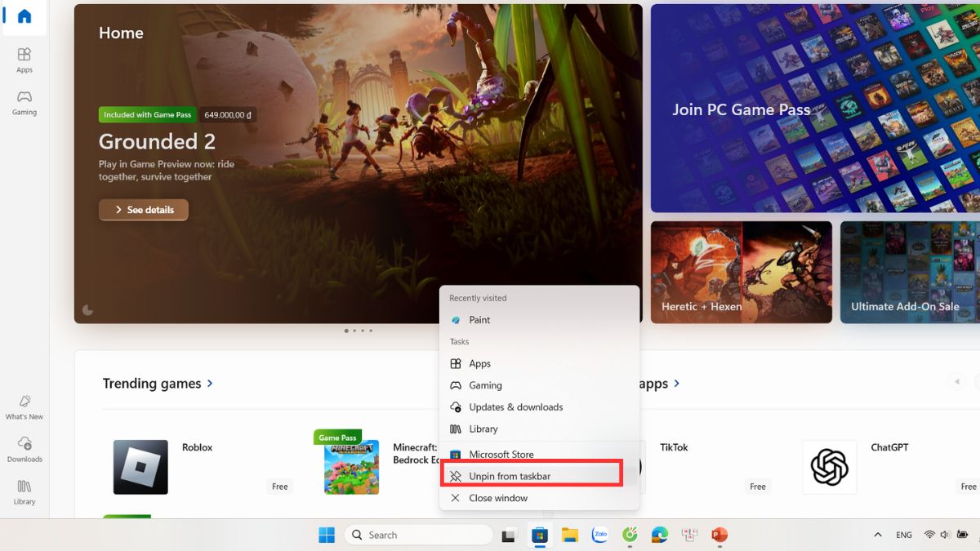Screen dimensions: 980x551
Task: Open the green Coc Coc browser taskbar icon
Action: pyautogui.click(x=630, y=535)
